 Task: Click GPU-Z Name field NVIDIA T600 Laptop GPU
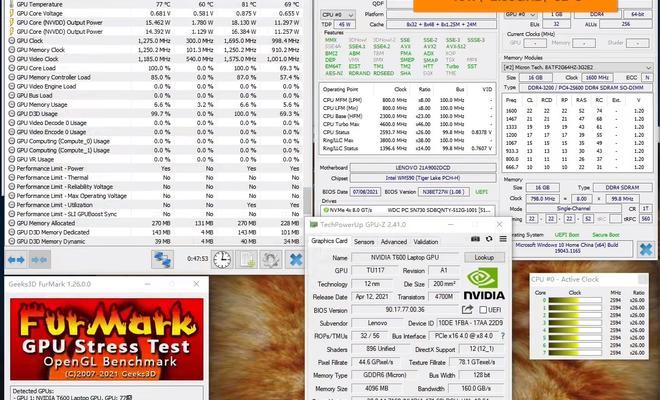pyautogui.click(x=405, y=257)
